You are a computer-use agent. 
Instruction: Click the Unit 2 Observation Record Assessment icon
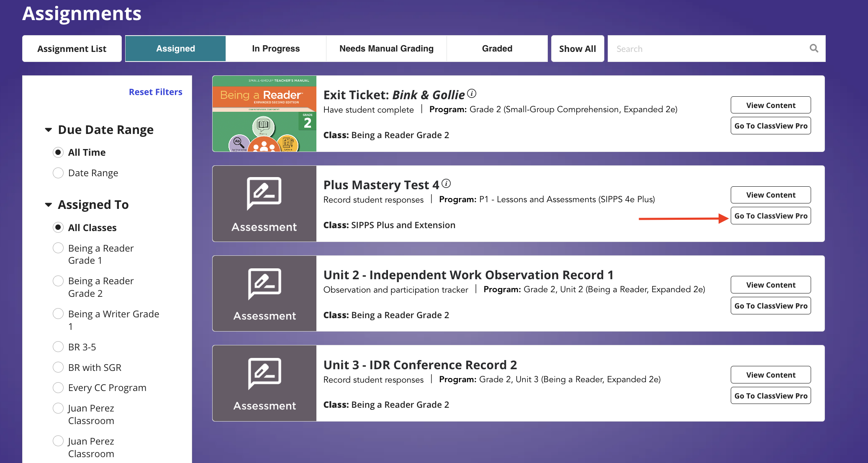pyautogui.click(x=264, y=293)
